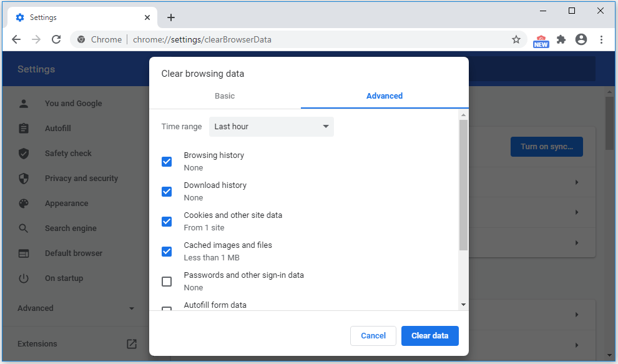Expand the Advanced section in sidebar
This screenshot has width=618, height=364.
[x=76, y=308]
